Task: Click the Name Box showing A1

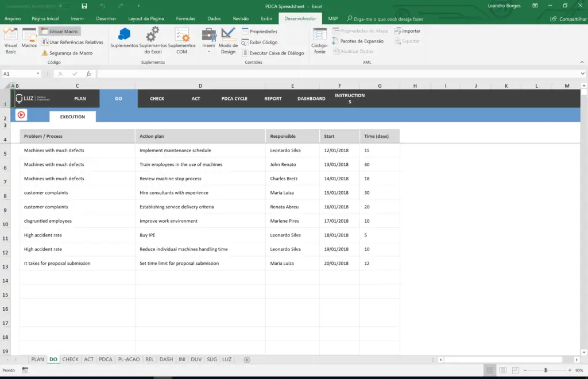Action: (x=19, y=74)
